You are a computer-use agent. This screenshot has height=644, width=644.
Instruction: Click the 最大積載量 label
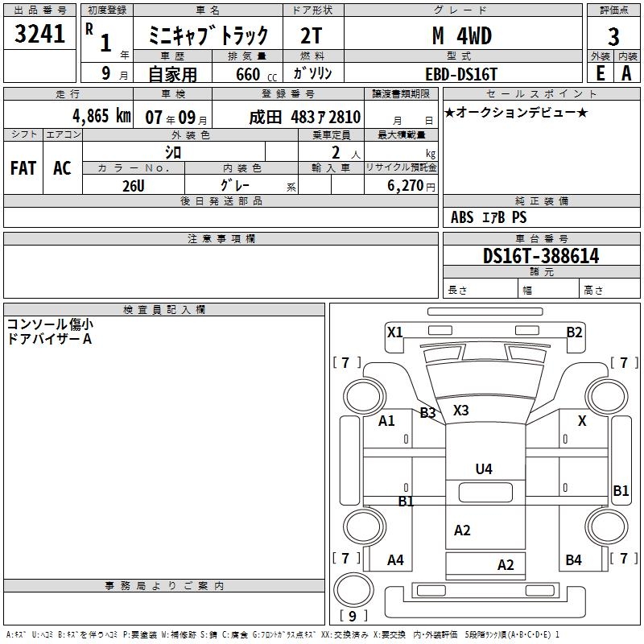click(x=401, y=134)
